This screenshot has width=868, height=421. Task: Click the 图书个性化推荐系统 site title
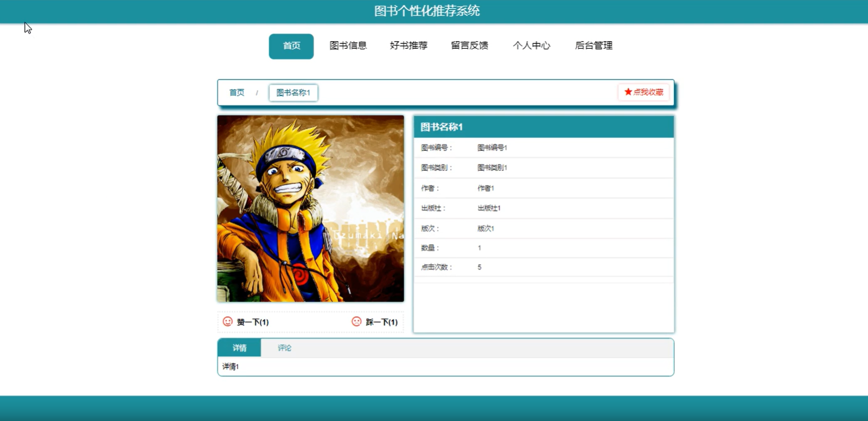(427, 11)
